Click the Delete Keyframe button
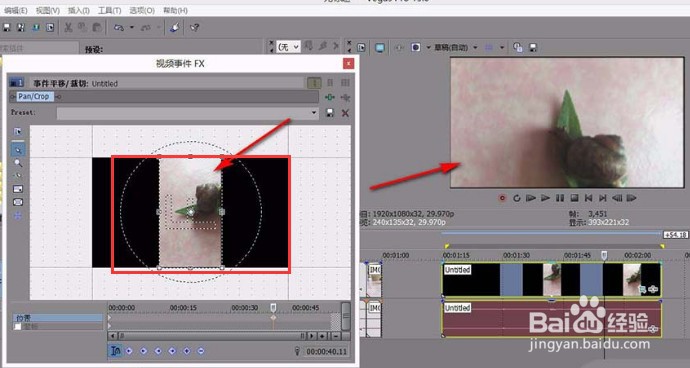 (x=201, y=351)
